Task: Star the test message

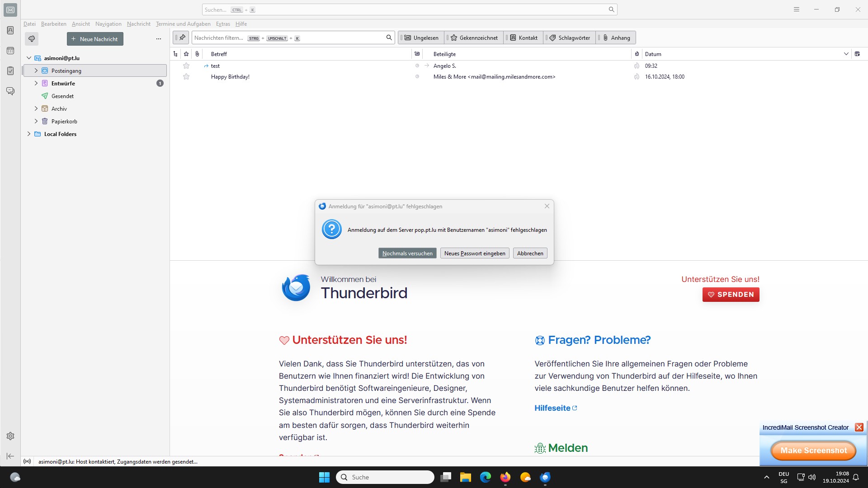Action: click(x=186, y=66)
